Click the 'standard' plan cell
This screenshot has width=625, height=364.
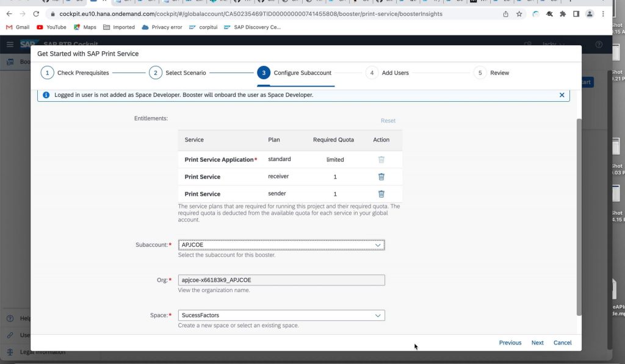(280, 159)
